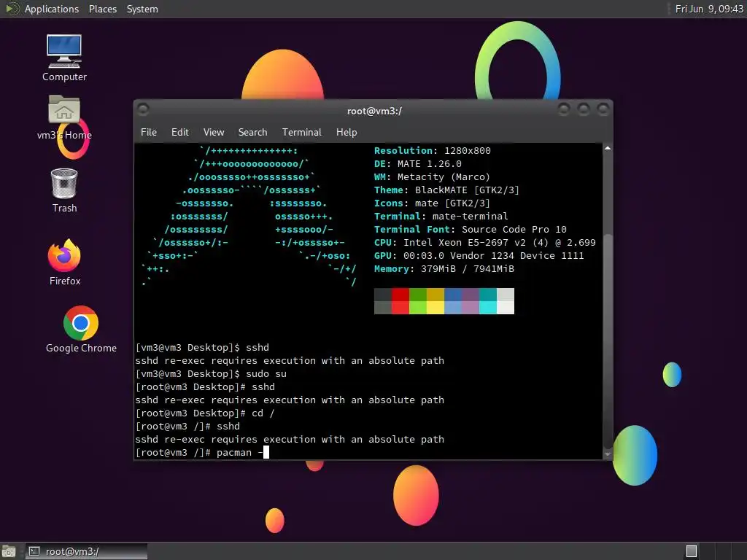Viewport: 747px width, 560px height.
Task: Click the 'cd /' command line
Action: pos(205,413)
